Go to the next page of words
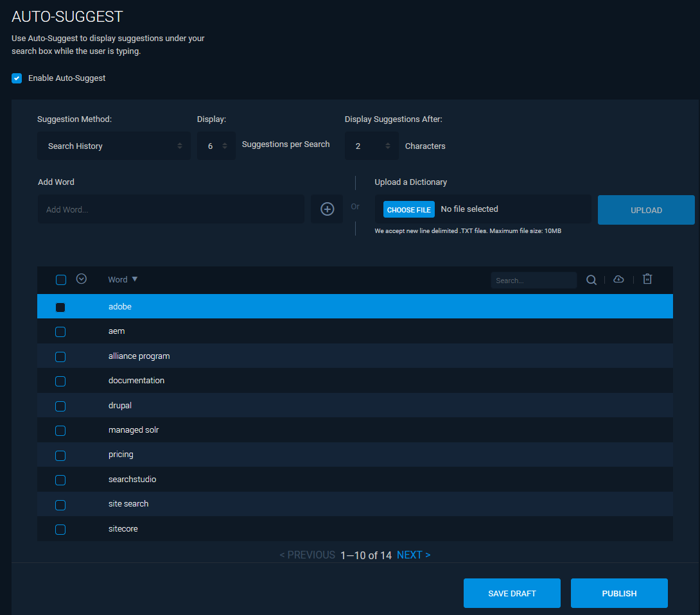The height and width of the screenshot is (615, 700). click(x=414, y=554)
